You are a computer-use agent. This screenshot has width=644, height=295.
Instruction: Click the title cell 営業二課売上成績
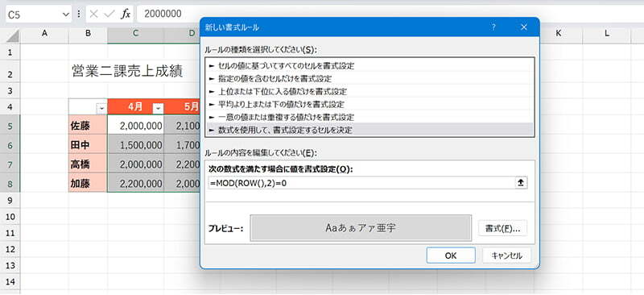pos(127,71)
